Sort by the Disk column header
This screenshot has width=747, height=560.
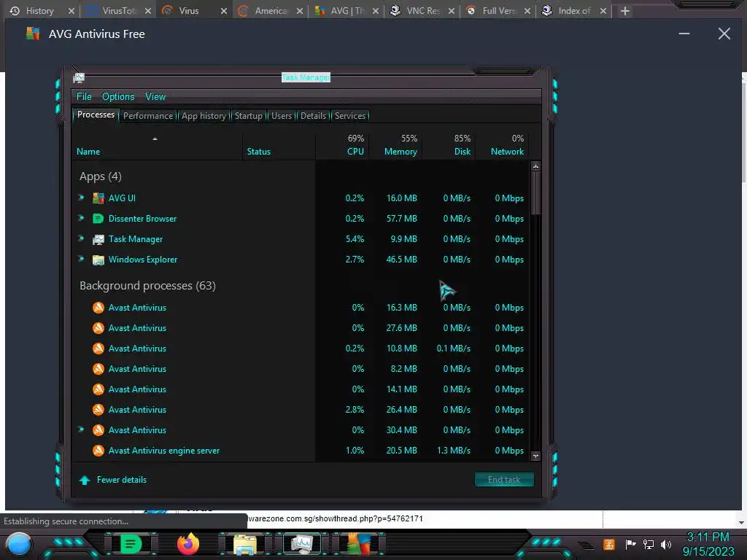tap(449, 146)
